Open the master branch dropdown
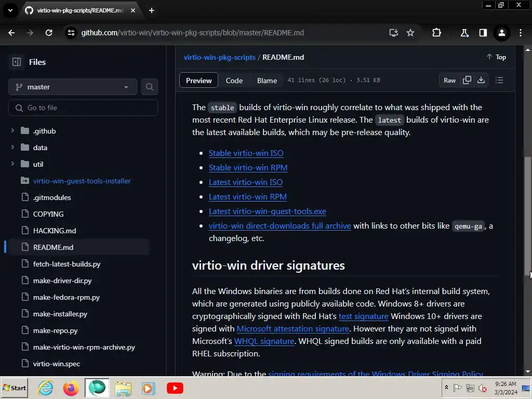 coord(73,87)
